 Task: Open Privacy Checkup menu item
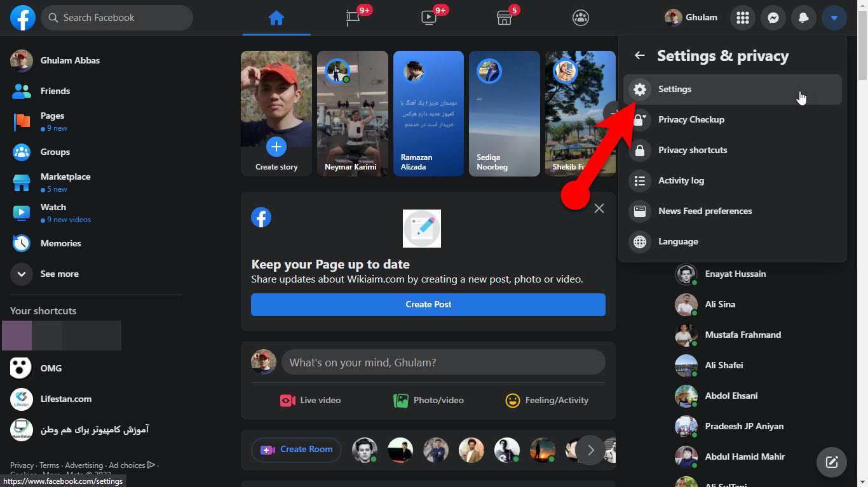[691, 120]
